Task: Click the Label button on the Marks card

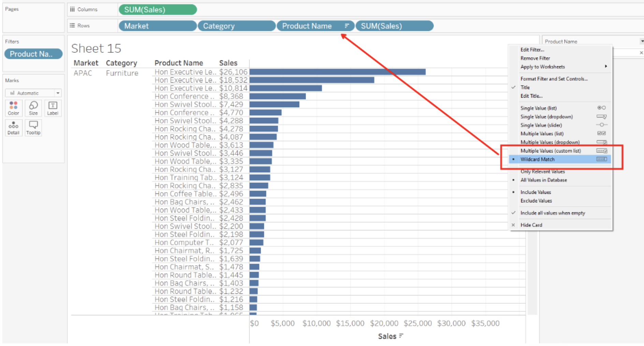Action: point(53,108)
